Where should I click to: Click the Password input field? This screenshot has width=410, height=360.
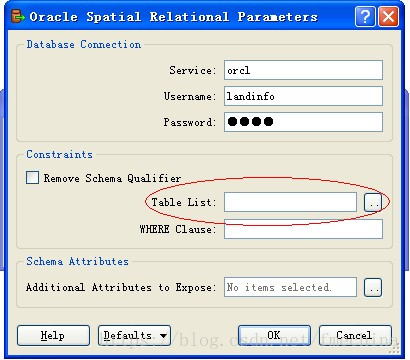[x=303, y=122]
